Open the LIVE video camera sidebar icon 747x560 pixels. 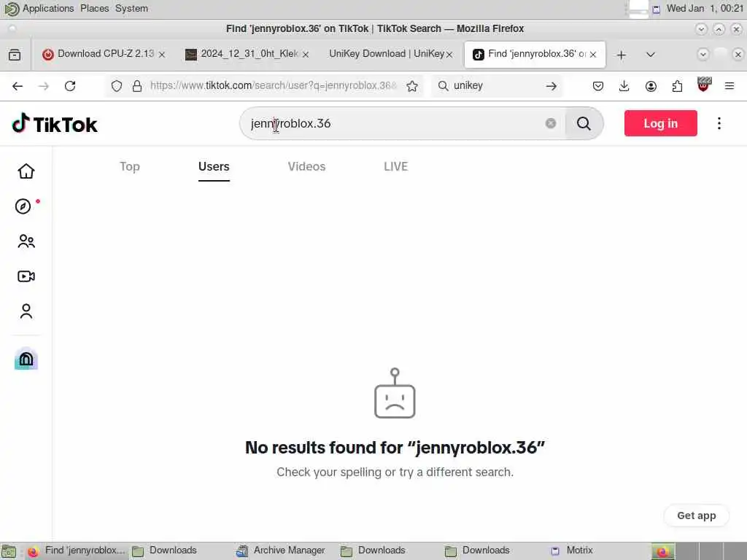point(26,276)
